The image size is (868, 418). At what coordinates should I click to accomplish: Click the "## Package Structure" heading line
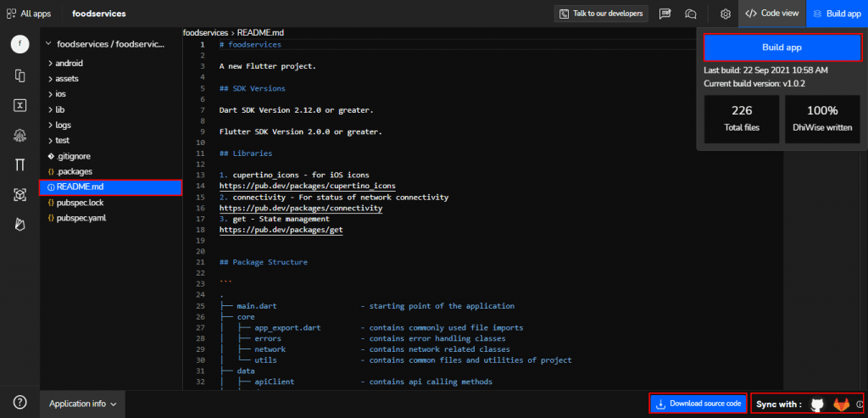pyautogui.click(x=264, y=263)
